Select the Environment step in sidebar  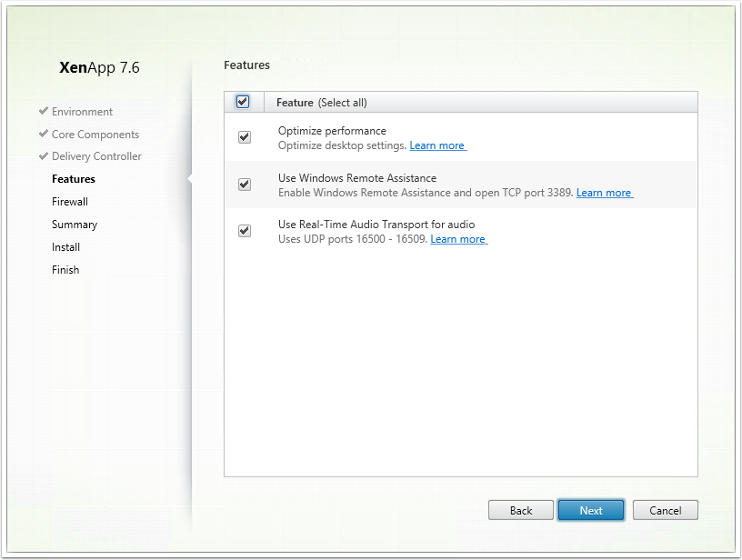(x=83, y=112)
